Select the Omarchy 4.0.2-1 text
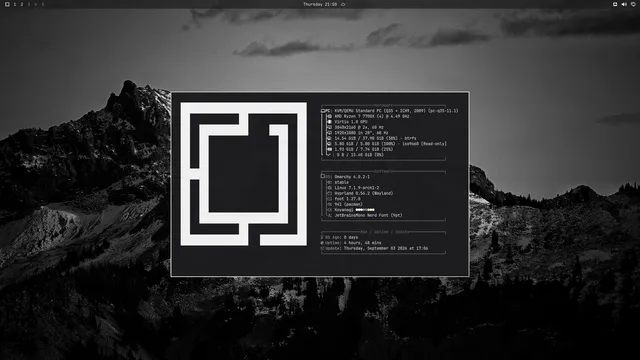 [352, 177]
